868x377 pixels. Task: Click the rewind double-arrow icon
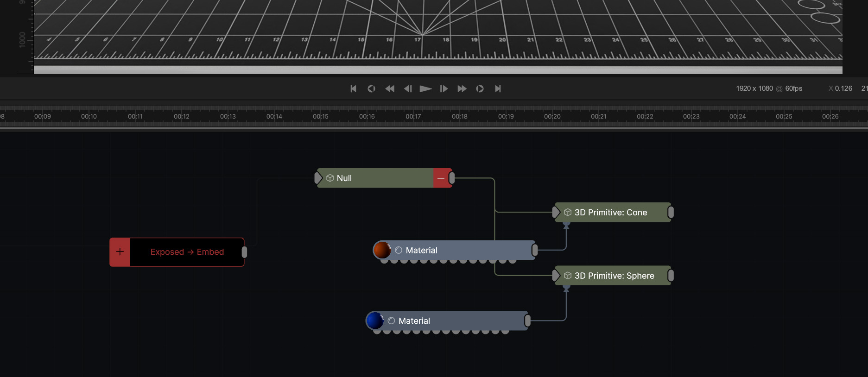[x=390, y=88]
